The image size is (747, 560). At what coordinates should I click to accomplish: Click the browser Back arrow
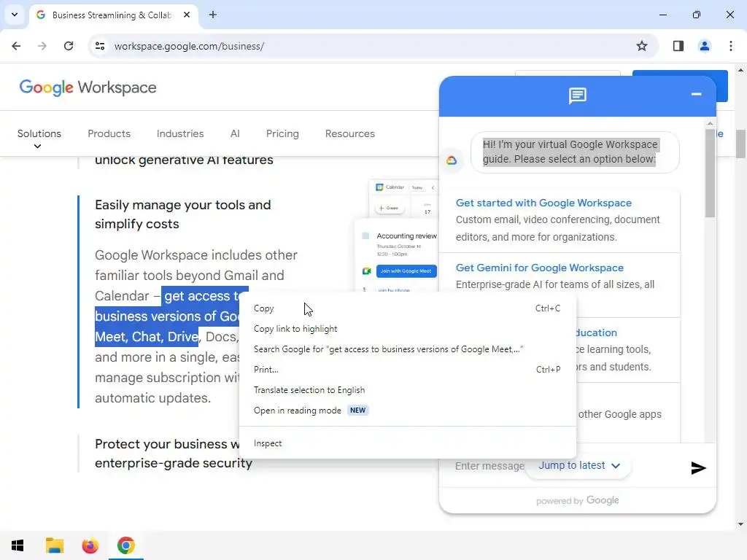click(16, 46)
